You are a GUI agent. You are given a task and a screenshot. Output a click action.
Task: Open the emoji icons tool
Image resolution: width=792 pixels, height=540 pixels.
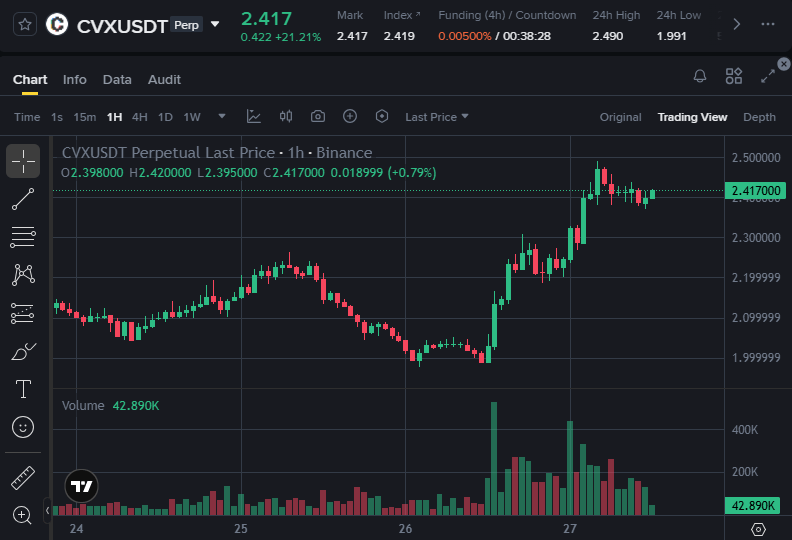(x=23, y=427)
